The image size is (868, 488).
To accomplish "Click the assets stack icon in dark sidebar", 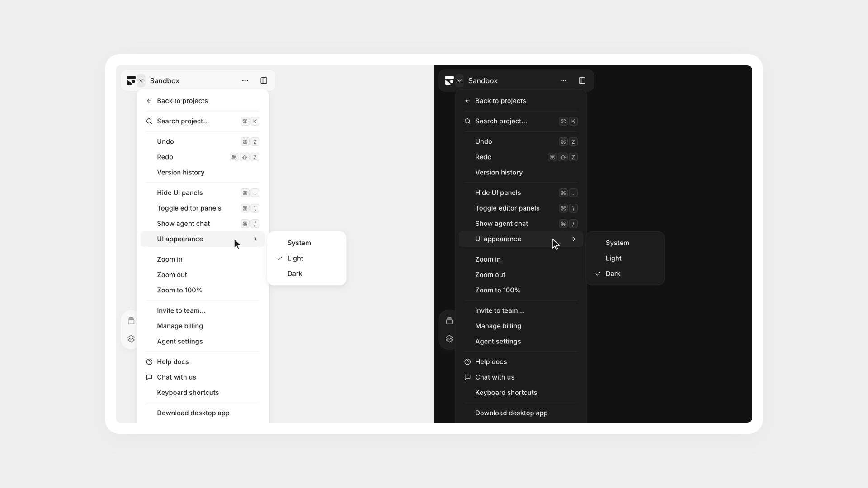I will [x=449, y=320].
